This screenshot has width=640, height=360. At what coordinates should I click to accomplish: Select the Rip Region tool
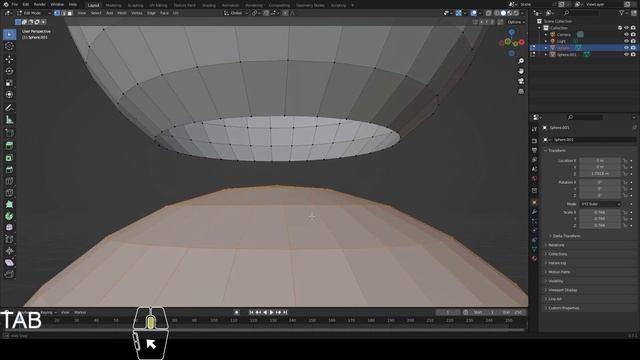9,274
